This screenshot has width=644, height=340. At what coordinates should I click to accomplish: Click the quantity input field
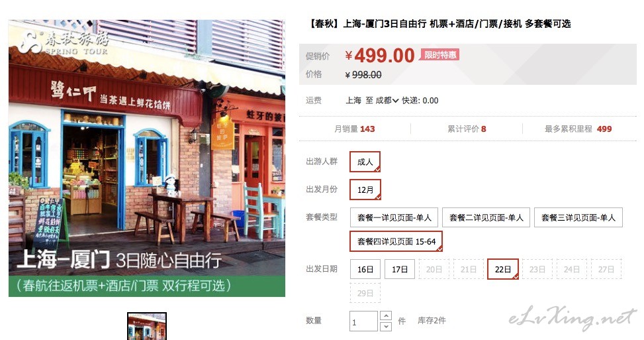coord(363,321)
